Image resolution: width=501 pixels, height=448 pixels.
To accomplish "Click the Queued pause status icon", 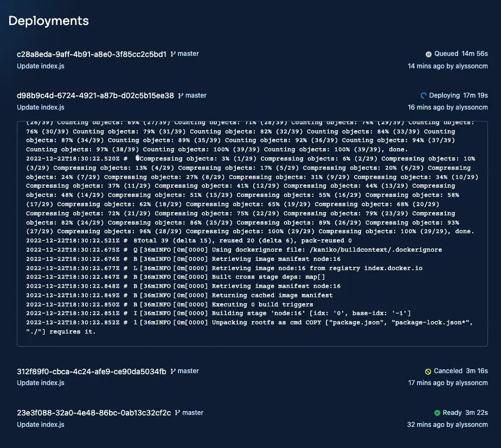I will tap(428, 54).
